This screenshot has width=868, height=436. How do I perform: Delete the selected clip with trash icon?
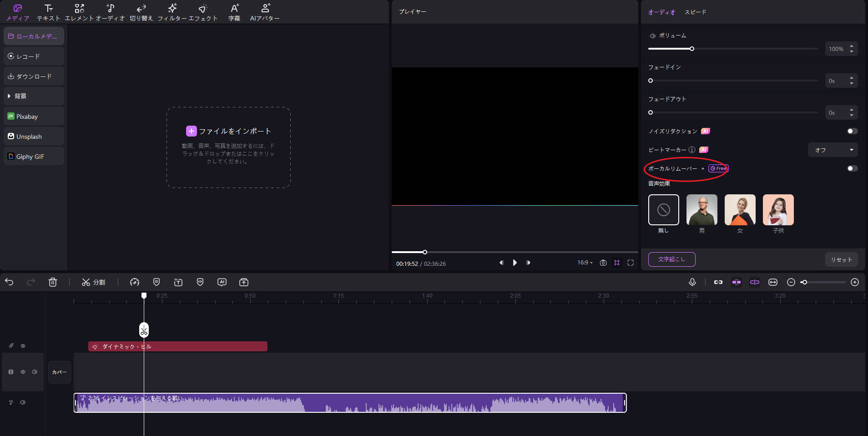[x=53, y=282]
